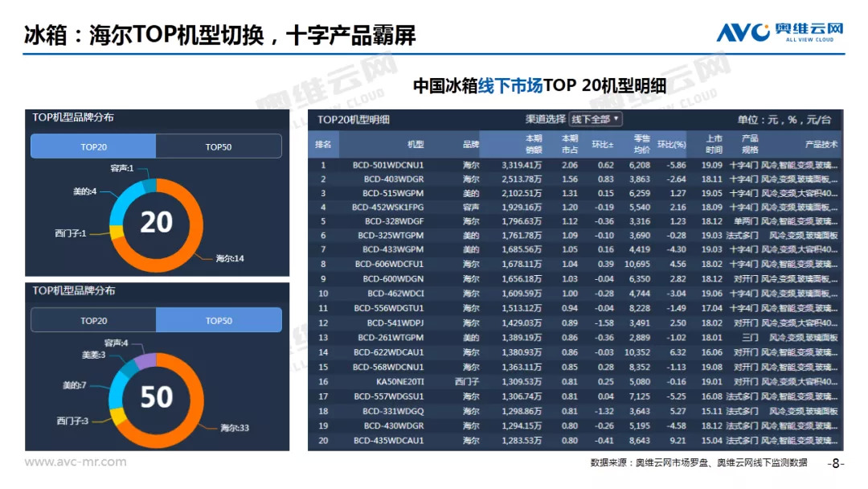Image resolution: width=868 pixels, height=489 pixels.
Task: Click the 美菱:3 chart label
Action: click(x=93, y=355)
